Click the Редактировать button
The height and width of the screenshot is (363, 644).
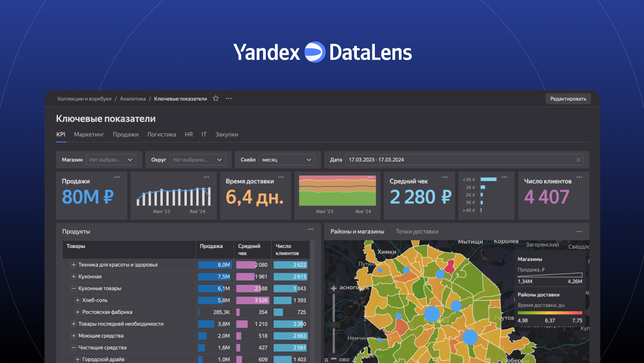coord(568,98)
